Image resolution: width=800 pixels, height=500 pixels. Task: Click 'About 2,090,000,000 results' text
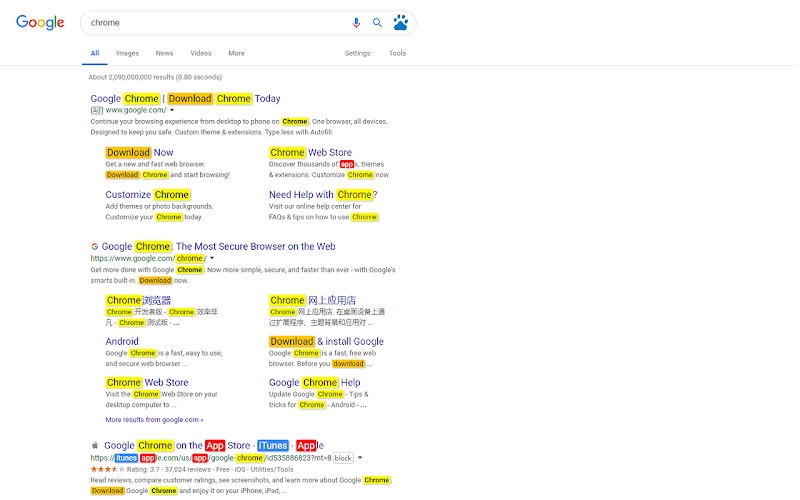click(155, 78)
